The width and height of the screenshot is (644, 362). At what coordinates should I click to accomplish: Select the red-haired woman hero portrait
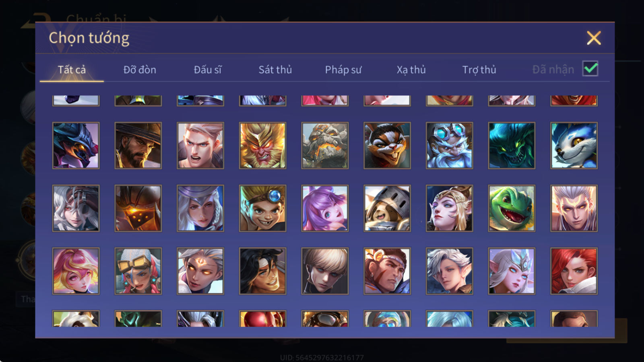click(x=574, y=271)
